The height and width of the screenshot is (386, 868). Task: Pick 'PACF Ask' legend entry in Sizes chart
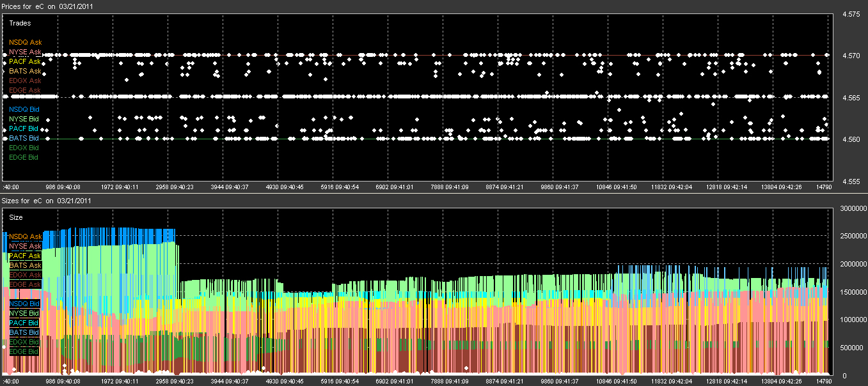click(26, 256)
